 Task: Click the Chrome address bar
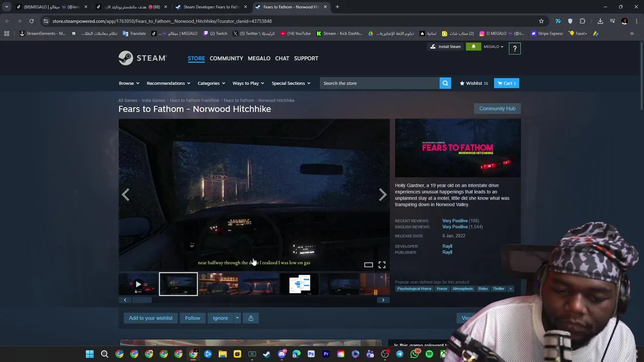click(292, 21)
